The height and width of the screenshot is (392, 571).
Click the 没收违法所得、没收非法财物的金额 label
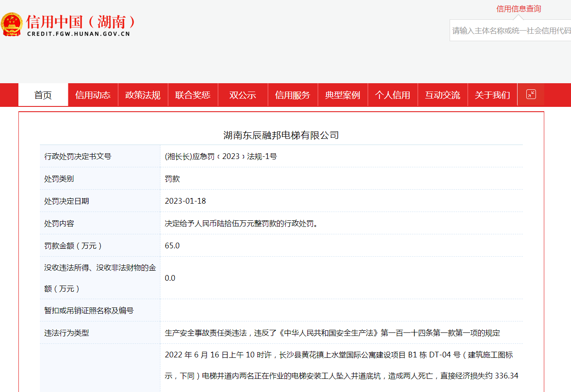(x=100, y=278)
